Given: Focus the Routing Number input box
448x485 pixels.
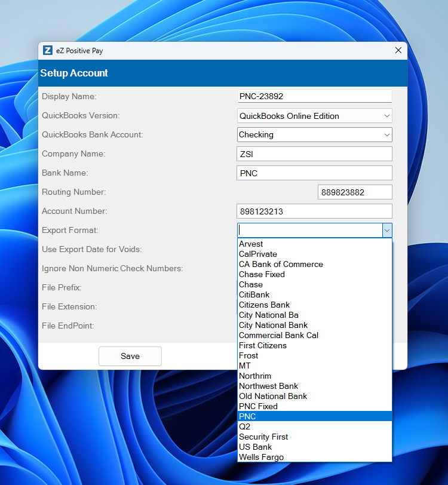Looking at the screenshot, I should pyautogui.click(x=355, y=192).
